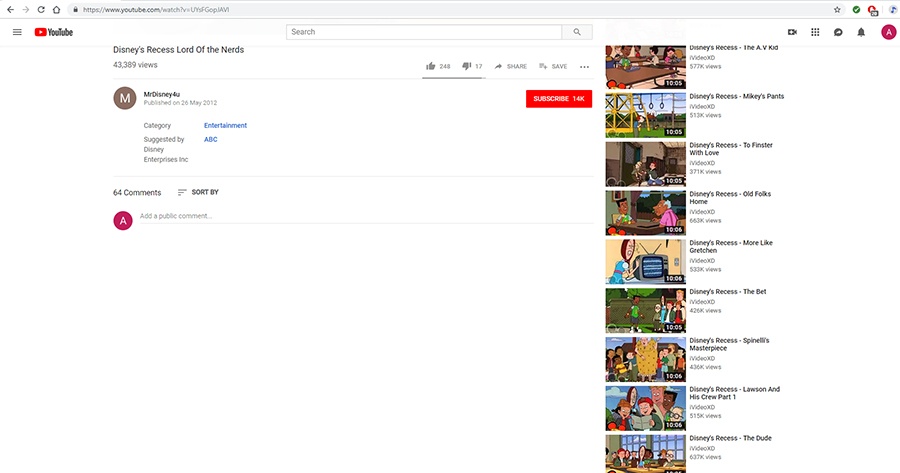900x473 pixels.
Task: Open The Dude video thumbnail
Action: [x=645, y=453]
